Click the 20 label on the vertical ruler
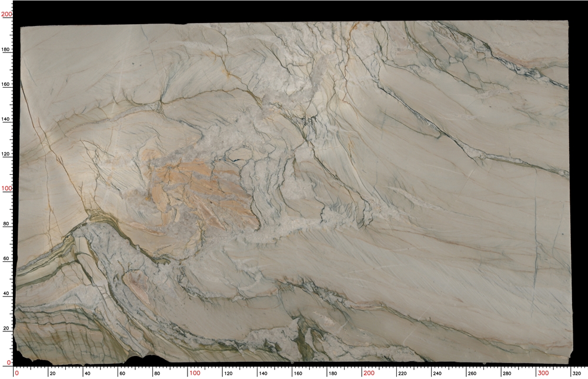588x379 pixels. (x=6, y=328)
